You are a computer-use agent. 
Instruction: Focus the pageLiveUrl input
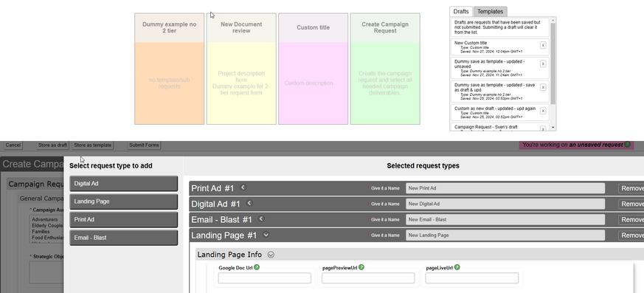click(x=471, y=278)
